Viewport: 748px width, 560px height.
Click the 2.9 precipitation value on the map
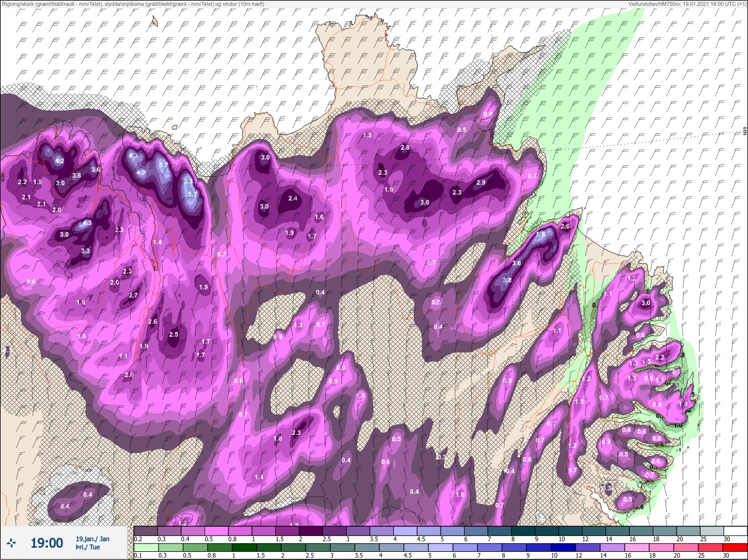point(481,182)
